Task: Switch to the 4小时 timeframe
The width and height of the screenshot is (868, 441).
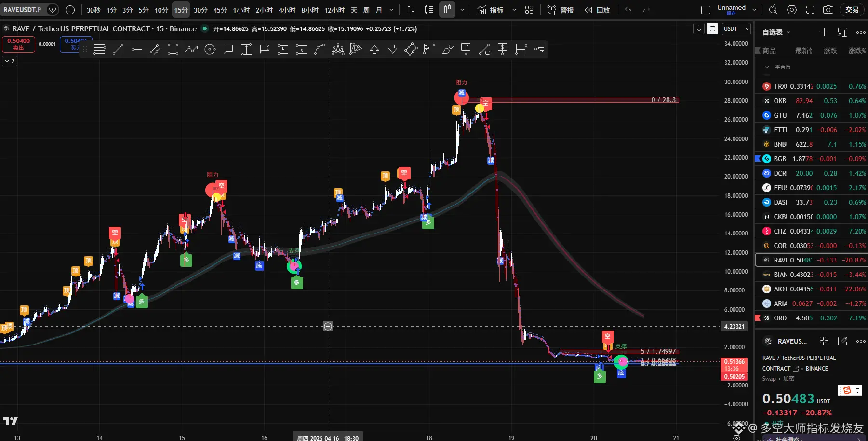Action: pyautogui.click(x=287, y=10)
